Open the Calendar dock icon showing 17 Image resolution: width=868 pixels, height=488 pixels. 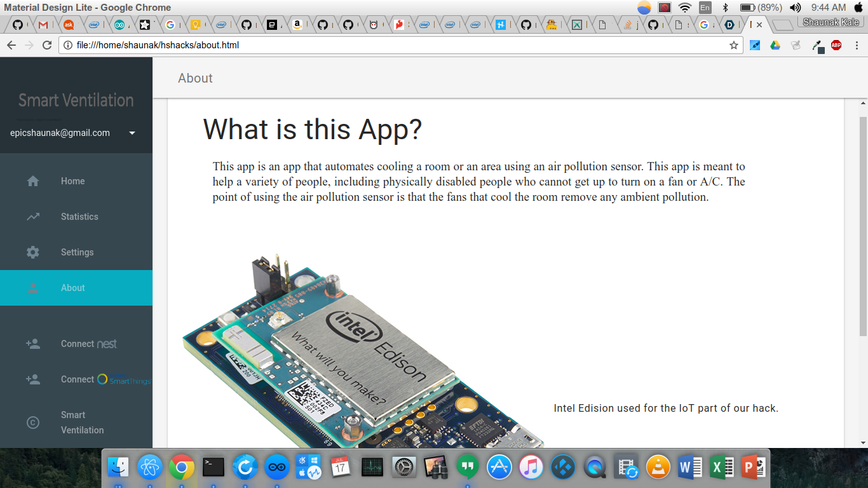(341, 468)
